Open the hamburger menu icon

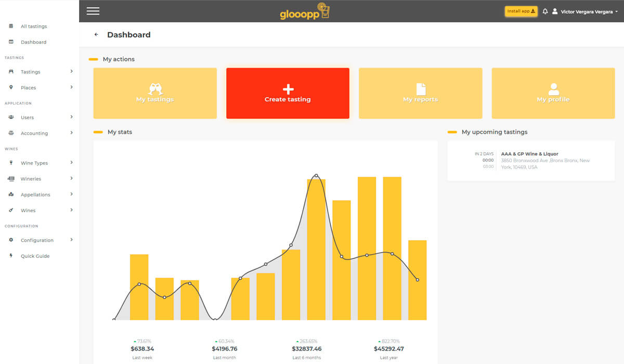click(x=93, y=11)
